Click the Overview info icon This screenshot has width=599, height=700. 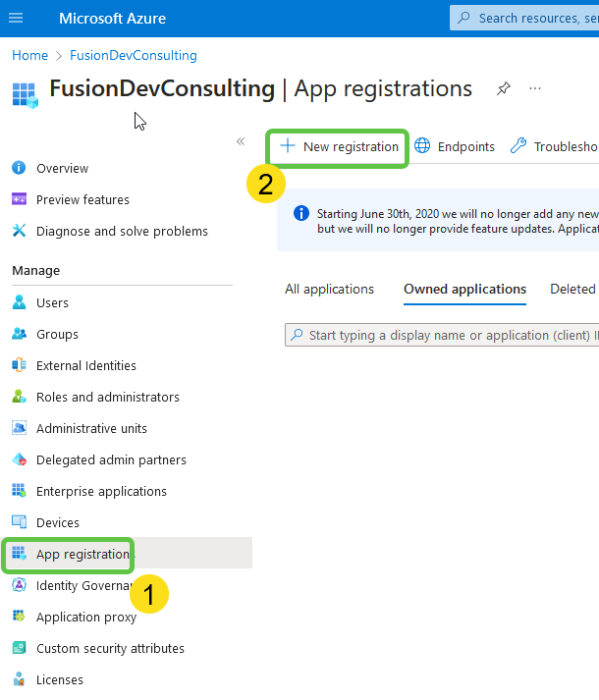(19, 168)
